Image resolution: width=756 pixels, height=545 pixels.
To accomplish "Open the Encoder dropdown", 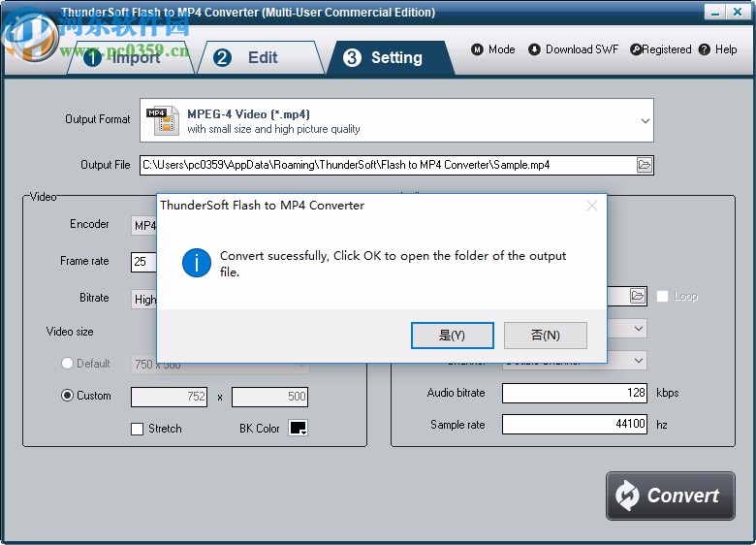I will [143, 225].
